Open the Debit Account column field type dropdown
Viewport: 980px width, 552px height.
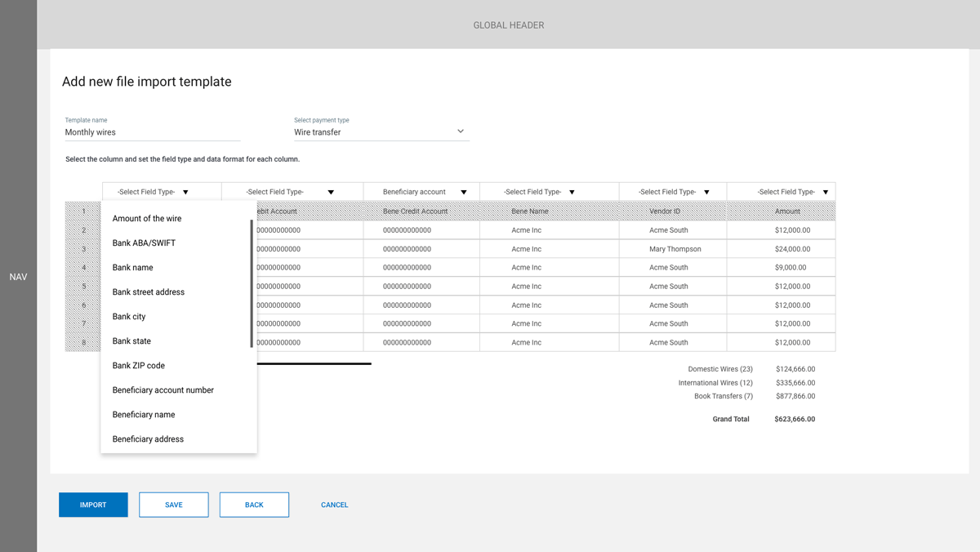(x=292, y=192)
